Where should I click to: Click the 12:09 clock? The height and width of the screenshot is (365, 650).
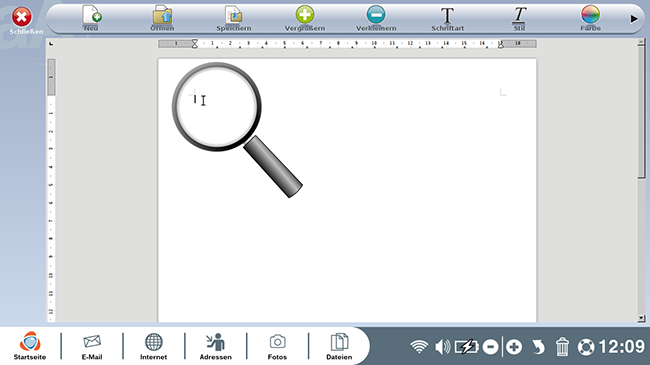click(622, 346)
